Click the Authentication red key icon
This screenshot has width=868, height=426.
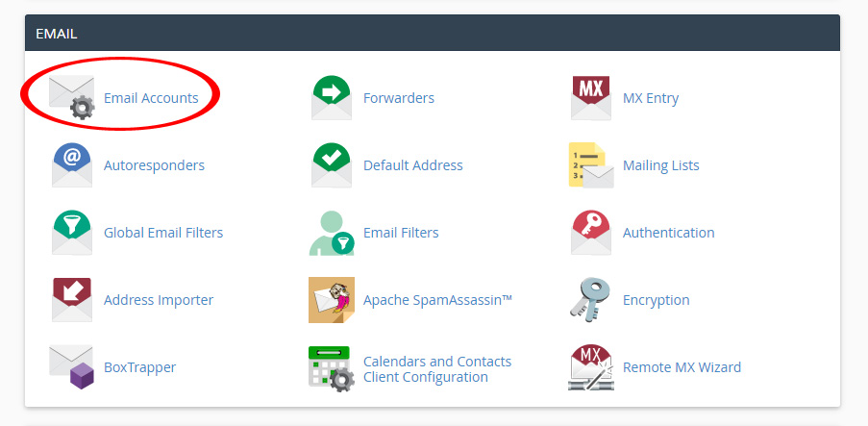591,233
